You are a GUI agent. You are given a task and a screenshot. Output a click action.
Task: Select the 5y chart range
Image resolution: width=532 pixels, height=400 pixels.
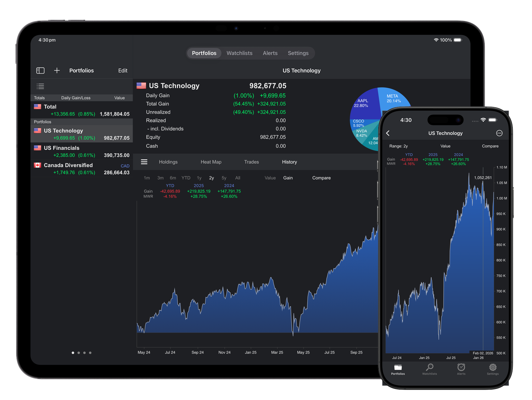click(x=224, y=178)
